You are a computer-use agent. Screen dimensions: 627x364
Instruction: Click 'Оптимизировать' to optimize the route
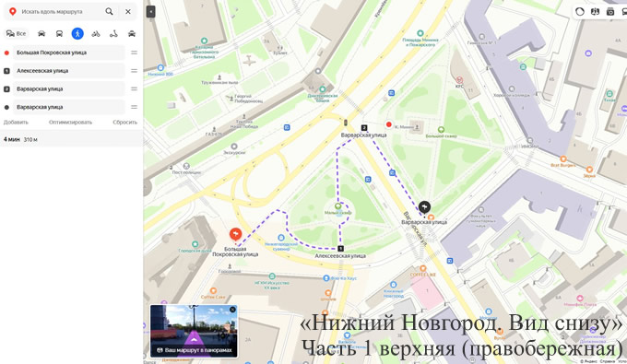tap(70, 123)
